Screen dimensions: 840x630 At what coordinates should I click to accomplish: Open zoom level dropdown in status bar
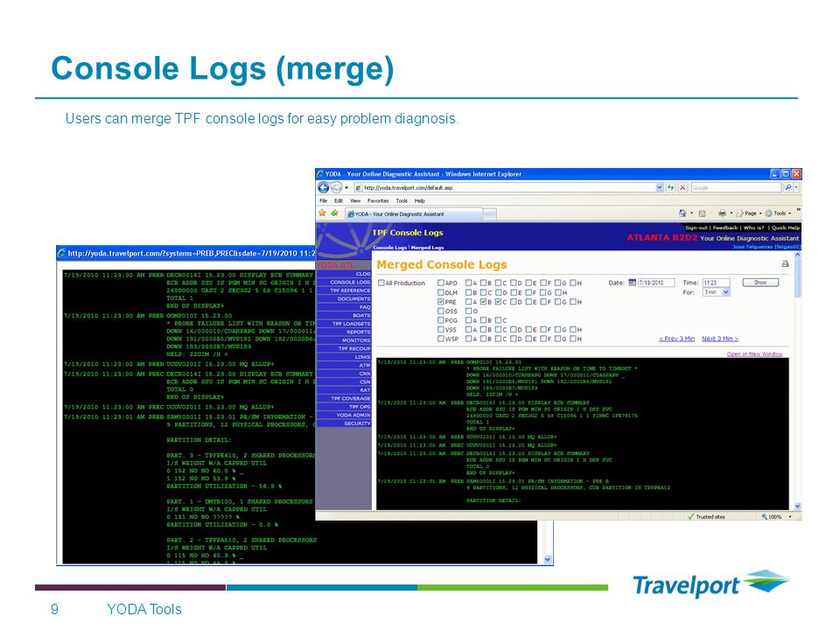coord(790,516)
